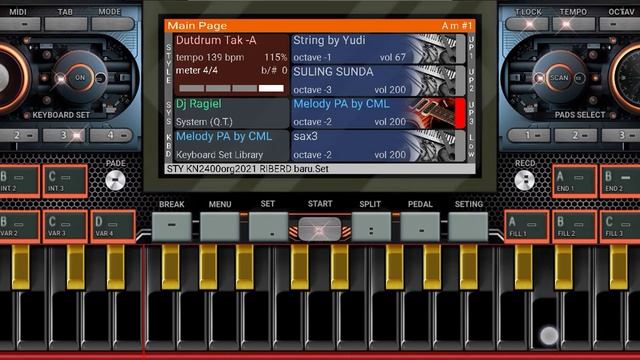The width and height of the screenshot is (640, 360).
Task: Click the STY KN2400org2021 RIBERD baru.Set file bar
Action: pyautogui.click(x=320, y=169)
